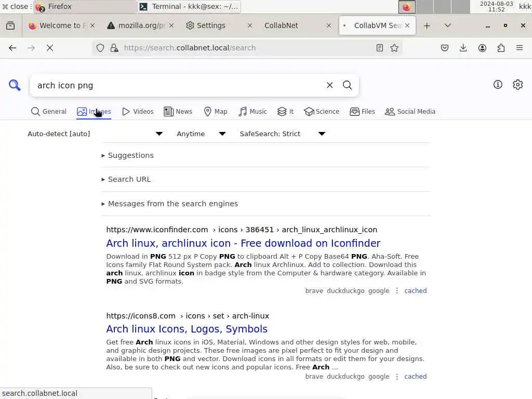The height and width of the screenshot is (399, 532).
Task: Open the tracking protection shield icon
Action: pos(100,48)
